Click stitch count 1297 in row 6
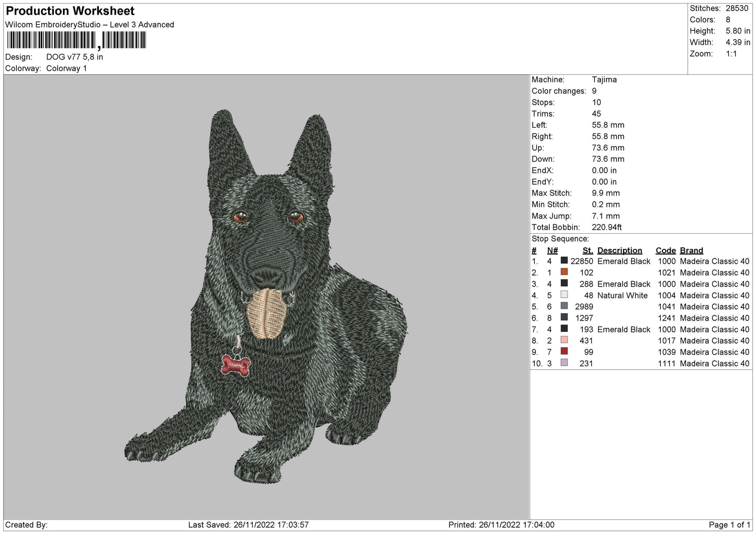 pyautogui.click(x=584, y=319)
